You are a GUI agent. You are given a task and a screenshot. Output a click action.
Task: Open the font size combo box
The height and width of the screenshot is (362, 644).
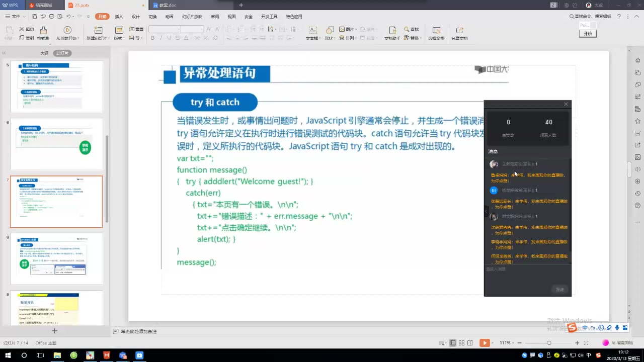coord(192,30)
